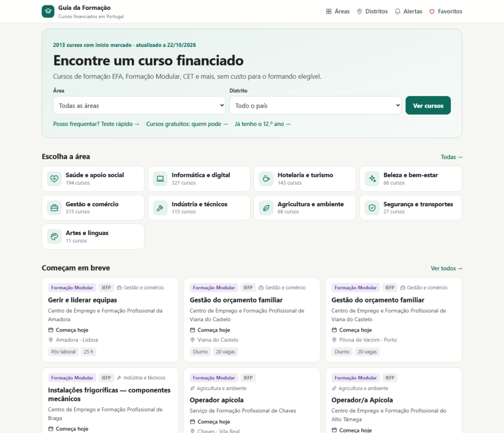Select the Gestão e comércio briefcase icon
Screen dimensions: 504x433
[x=54, y=208]
